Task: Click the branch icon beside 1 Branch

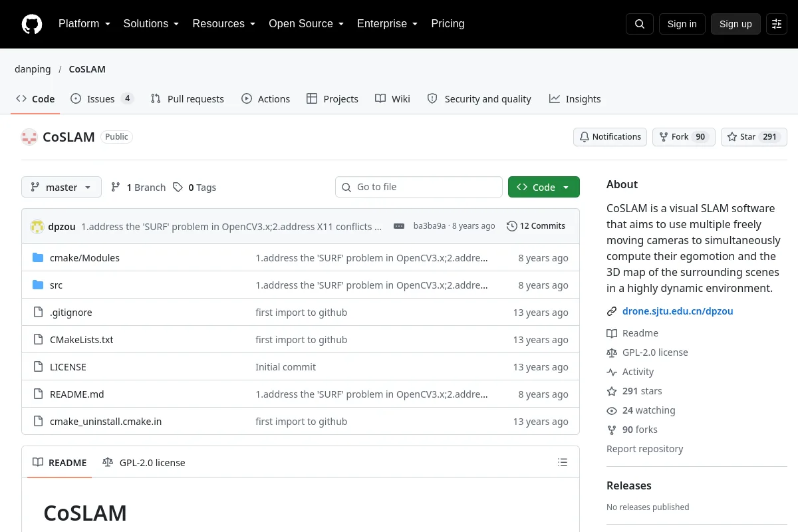Action: (116, 188)
